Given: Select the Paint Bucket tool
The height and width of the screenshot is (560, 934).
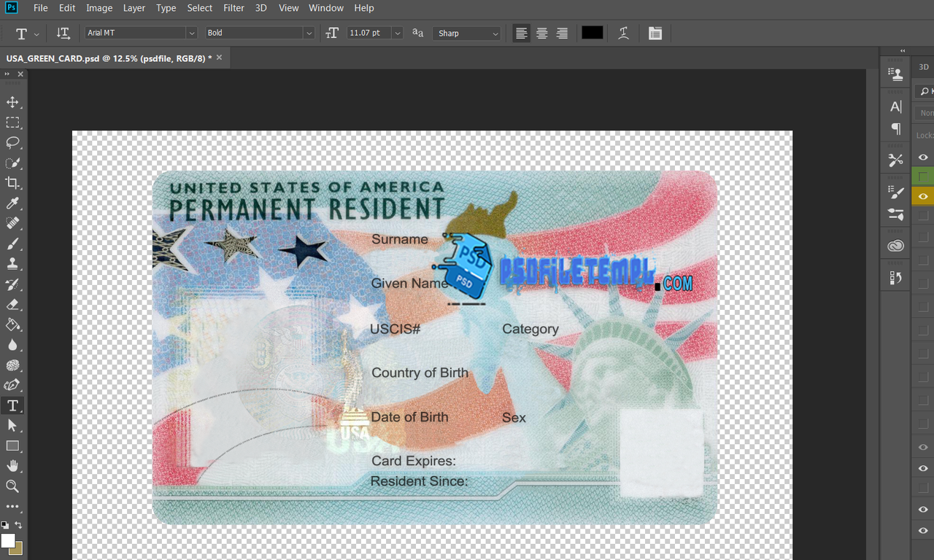Looking at the screenshot, I should click(12, 324).
